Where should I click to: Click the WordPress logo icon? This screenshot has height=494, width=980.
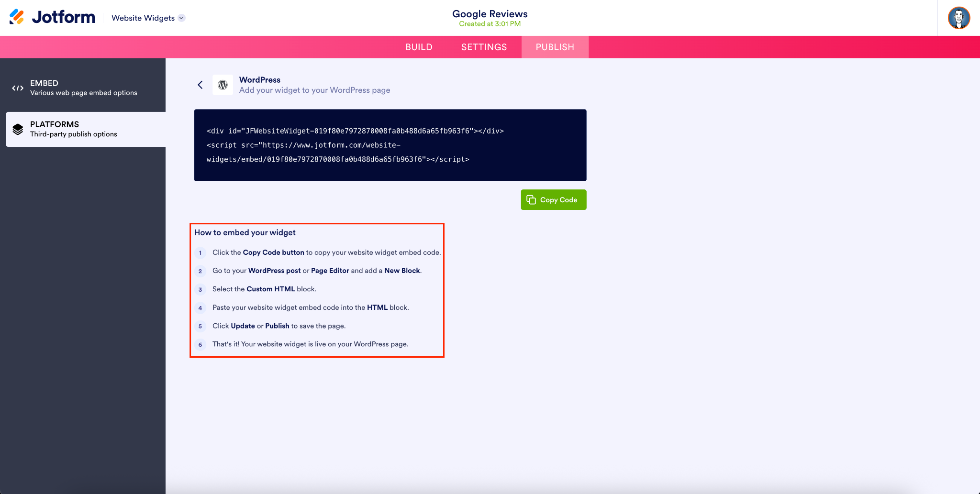pyautogui.click(x=223, y=85)
